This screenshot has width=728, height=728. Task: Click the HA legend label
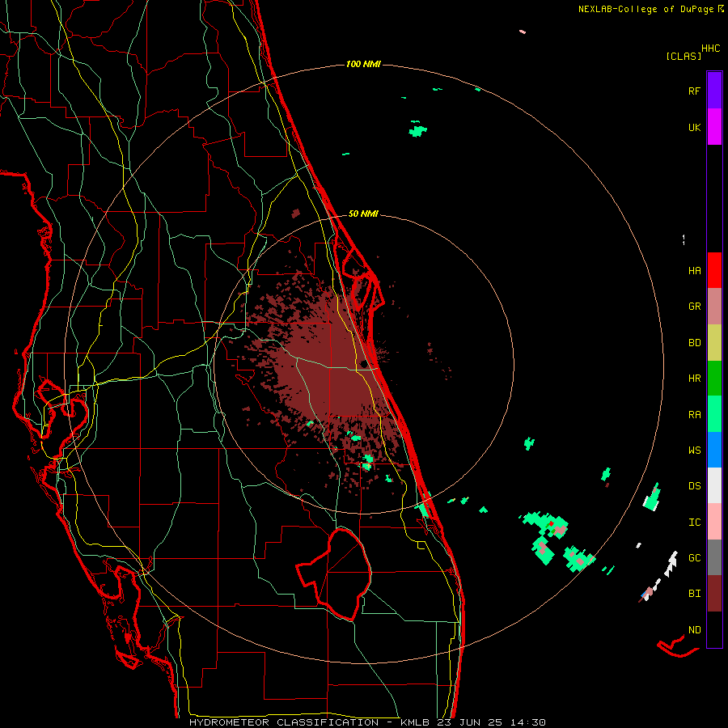[x=694, y=271]
